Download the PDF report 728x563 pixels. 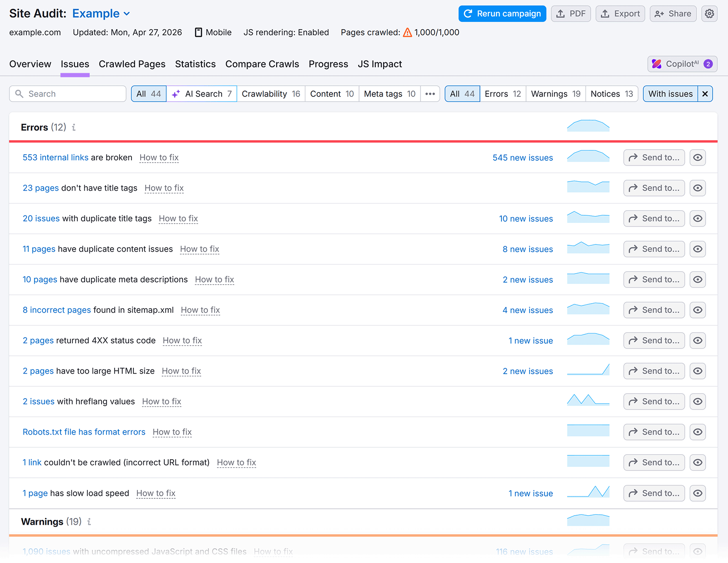point(571,14)
